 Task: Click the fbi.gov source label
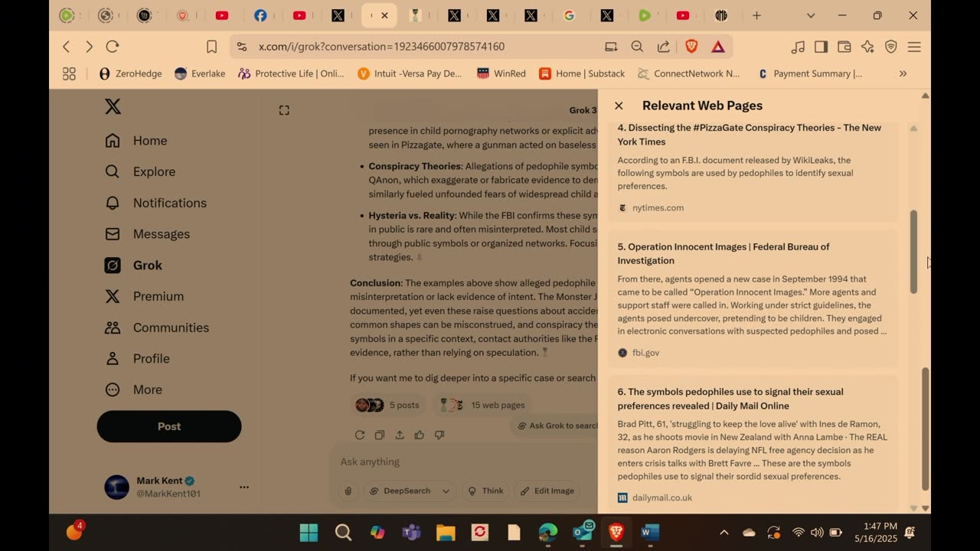pos(645,353)
